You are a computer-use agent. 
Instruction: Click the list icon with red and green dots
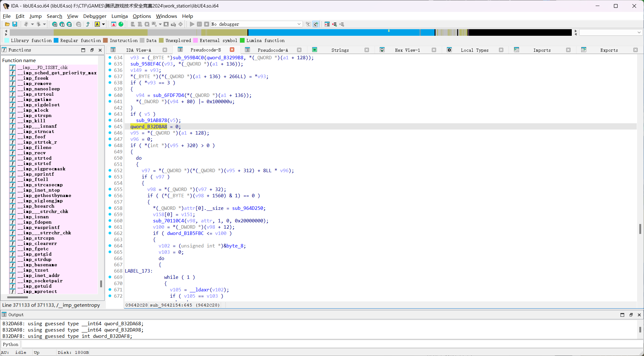pyautogui.click(x=334, y=24)
